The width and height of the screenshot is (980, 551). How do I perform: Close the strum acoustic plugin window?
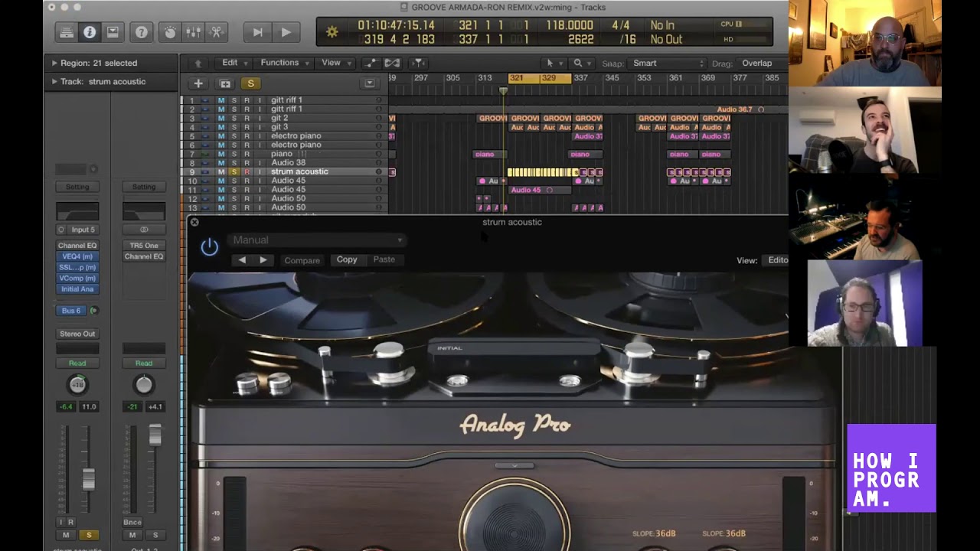click(194, 222)
